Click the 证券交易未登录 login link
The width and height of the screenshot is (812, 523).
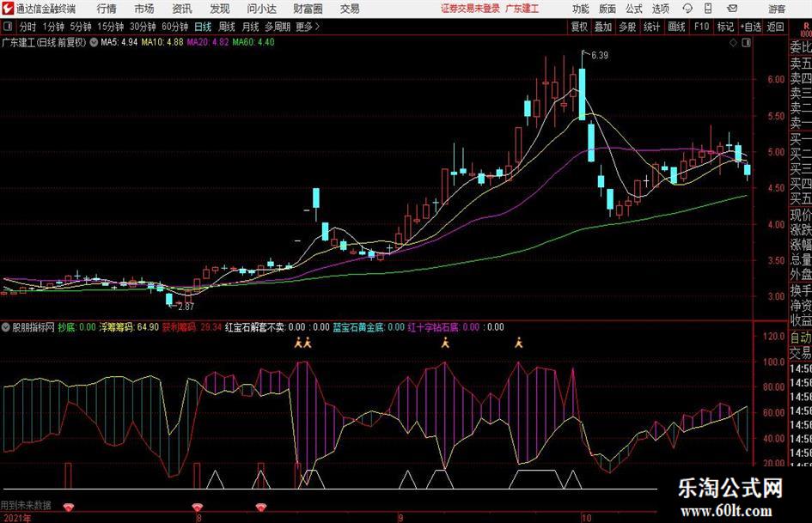tap(470, 9)
